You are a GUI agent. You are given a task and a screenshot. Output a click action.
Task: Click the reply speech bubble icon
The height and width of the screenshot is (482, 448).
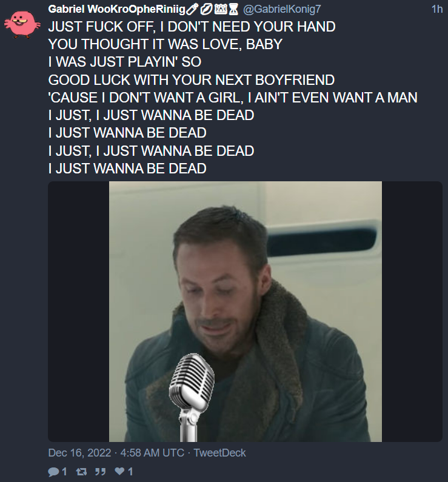click(x=54, y=471)
